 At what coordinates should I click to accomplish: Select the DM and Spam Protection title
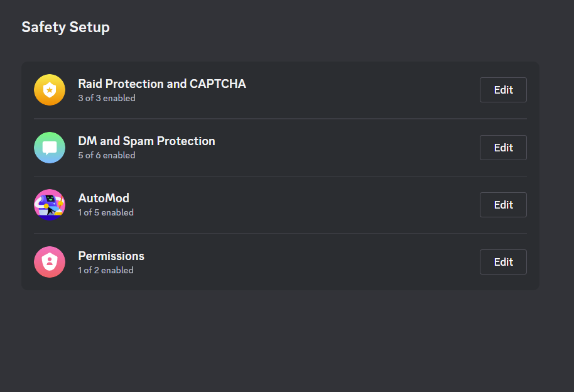pyautogui.click(x=146, y=141)
